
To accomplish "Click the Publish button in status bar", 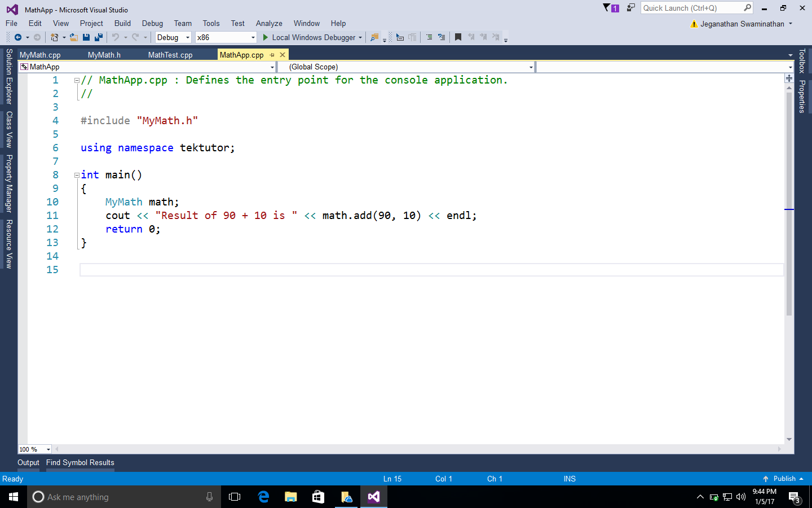I will [784, 479].
